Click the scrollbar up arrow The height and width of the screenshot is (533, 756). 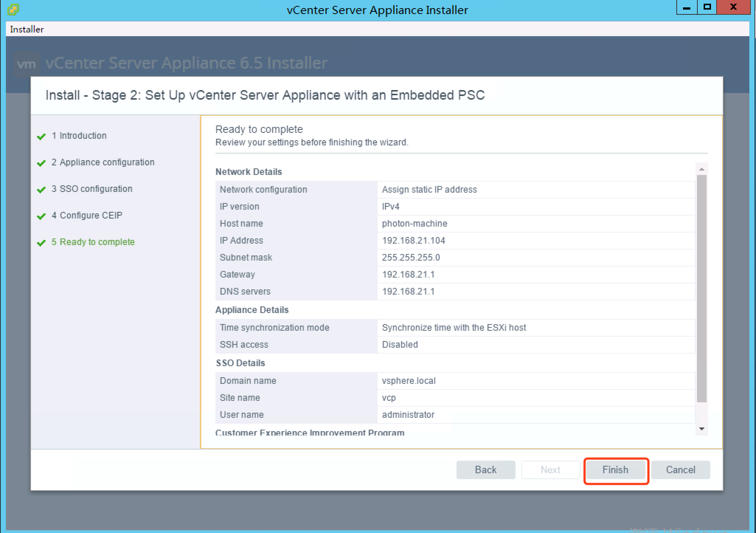tap(701, 169)
